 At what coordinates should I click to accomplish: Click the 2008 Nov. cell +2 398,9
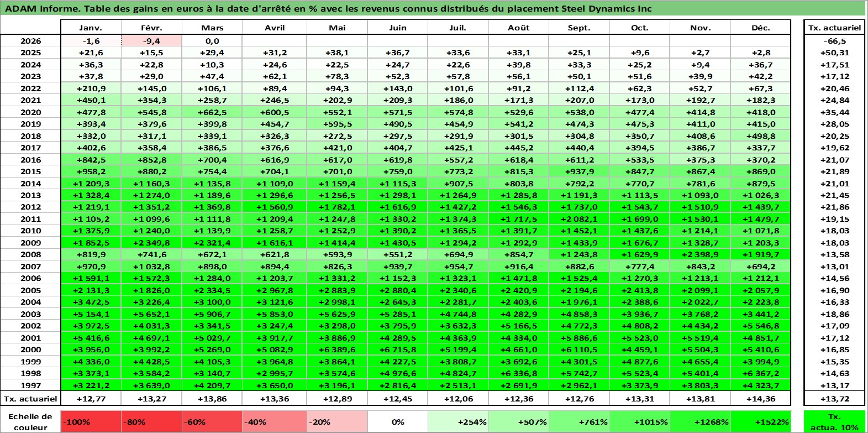700,254
